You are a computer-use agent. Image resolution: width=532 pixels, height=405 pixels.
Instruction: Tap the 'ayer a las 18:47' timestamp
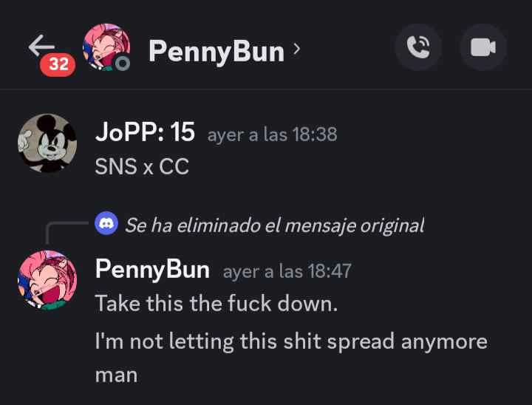tap(287, 271)
